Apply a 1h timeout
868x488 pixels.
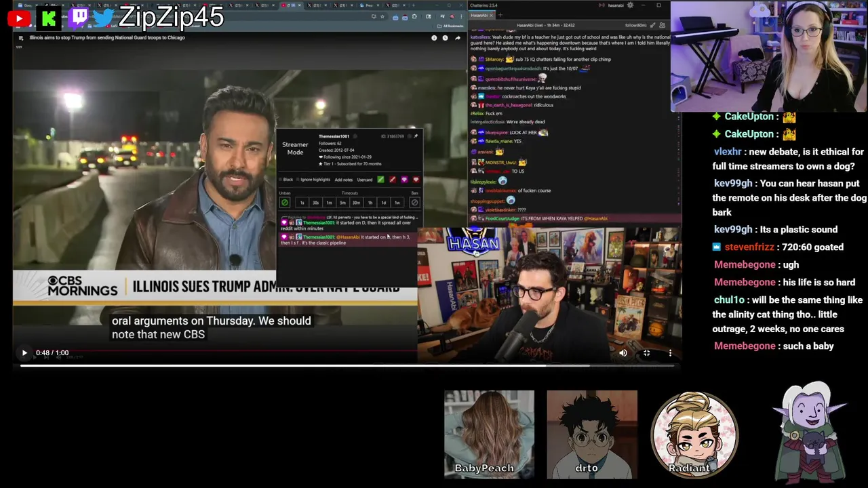coord(370,203)
